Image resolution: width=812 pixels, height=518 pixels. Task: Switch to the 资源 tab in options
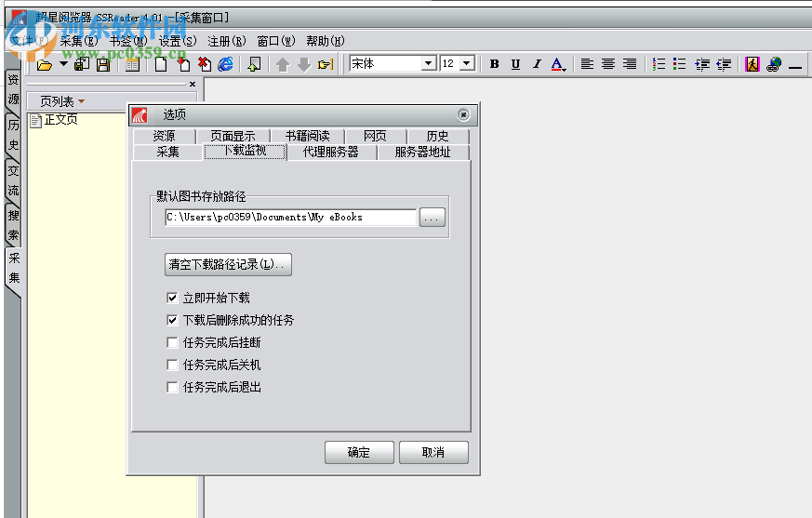pyautogui.click(x=164, y=136)
